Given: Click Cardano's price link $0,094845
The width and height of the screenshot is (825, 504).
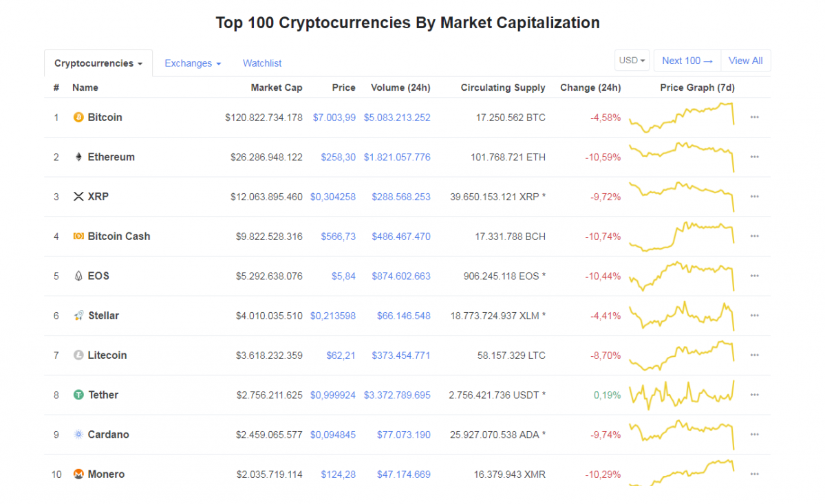Looking at the screenshot, I should pyautogui.click(x=333, y=435).
